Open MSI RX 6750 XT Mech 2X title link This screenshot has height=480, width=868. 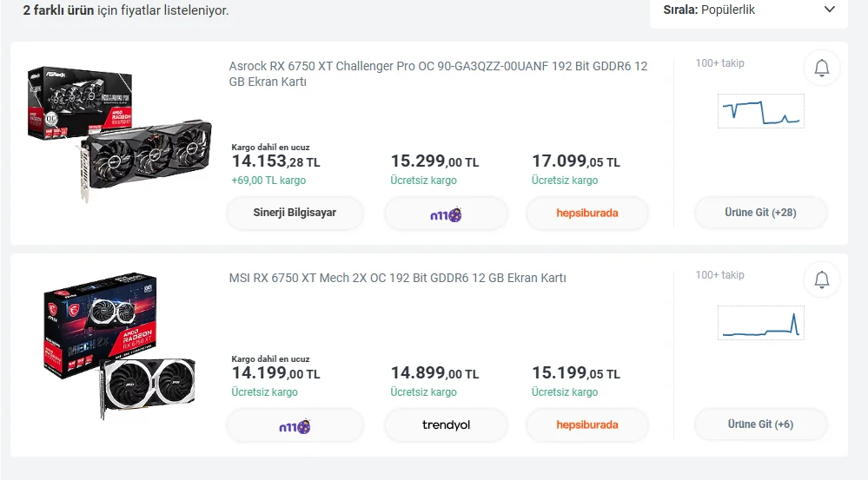point(397,278)
